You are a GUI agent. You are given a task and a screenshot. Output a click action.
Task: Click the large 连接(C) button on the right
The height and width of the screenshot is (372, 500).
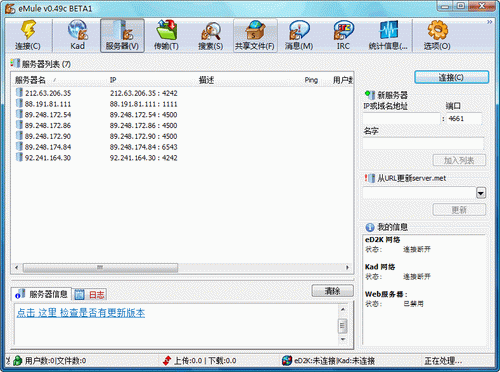tap(451, 77)
